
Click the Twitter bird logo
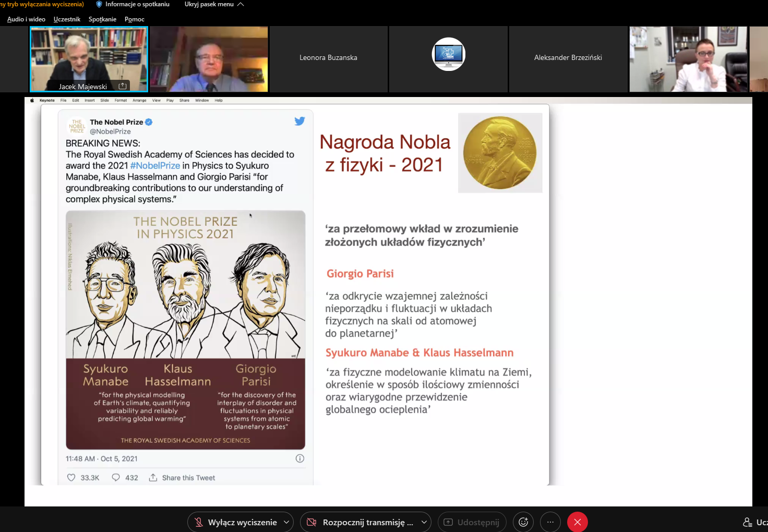[299, 121]
